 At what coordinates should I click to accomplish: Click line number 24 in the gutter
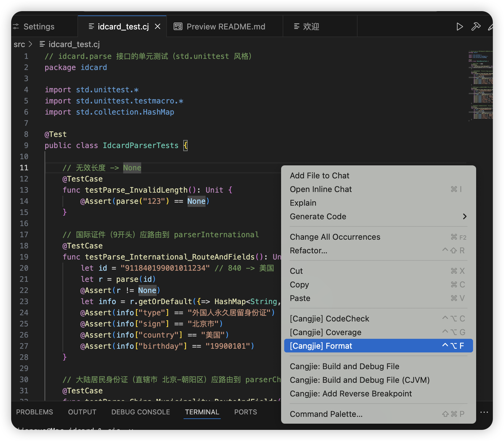click(24, 313)
